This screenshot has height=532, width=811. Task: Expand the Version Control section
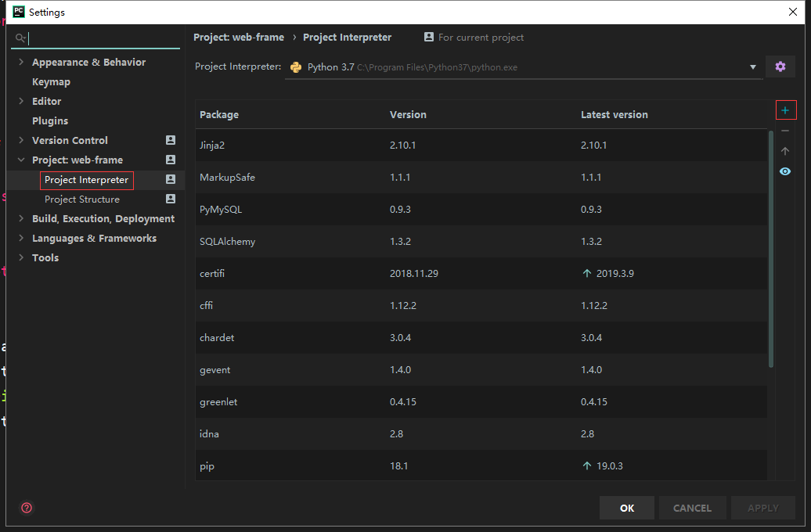click(x=21, y=140)
